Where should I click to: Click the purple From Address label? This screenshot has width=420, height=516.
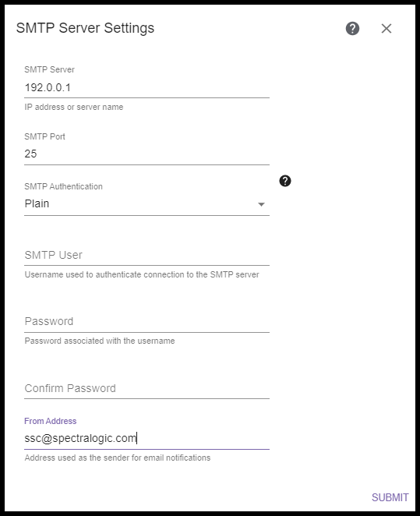51,421
